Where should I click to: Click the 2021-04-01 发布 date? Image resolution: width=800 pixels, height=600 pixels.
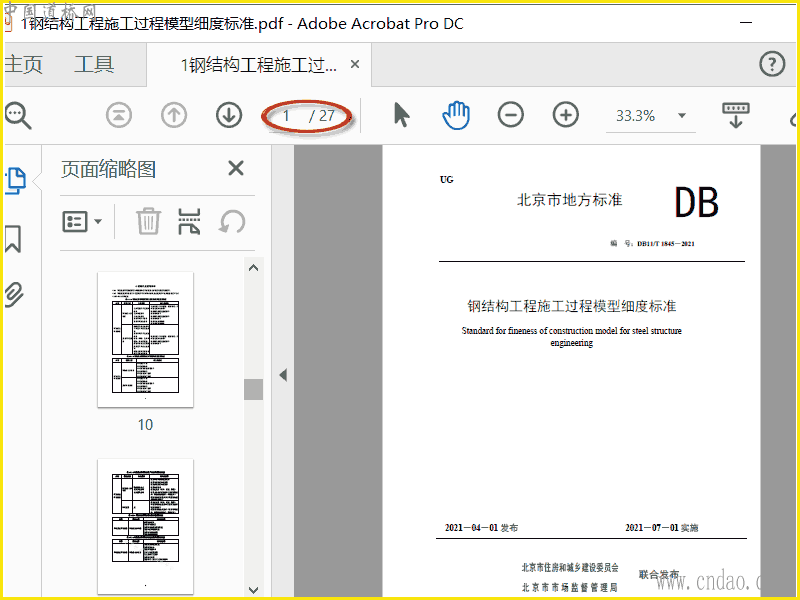point(481,528)
